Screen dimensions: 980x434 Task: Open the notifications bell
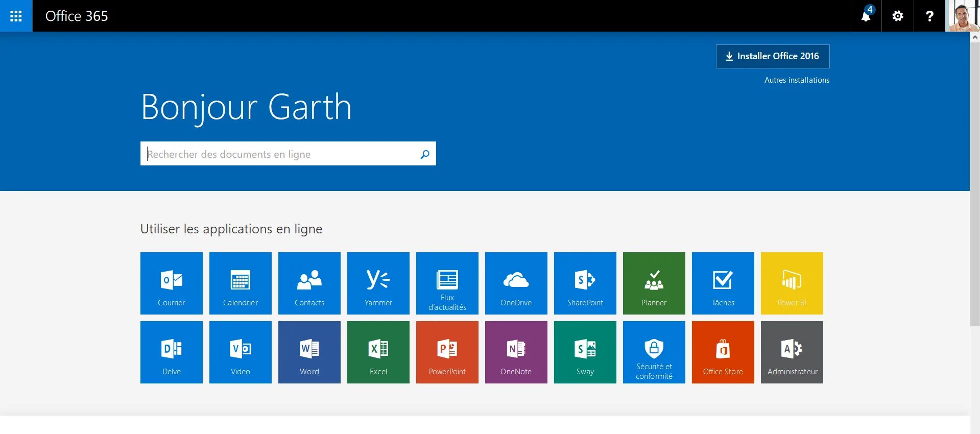pos(866,16)
